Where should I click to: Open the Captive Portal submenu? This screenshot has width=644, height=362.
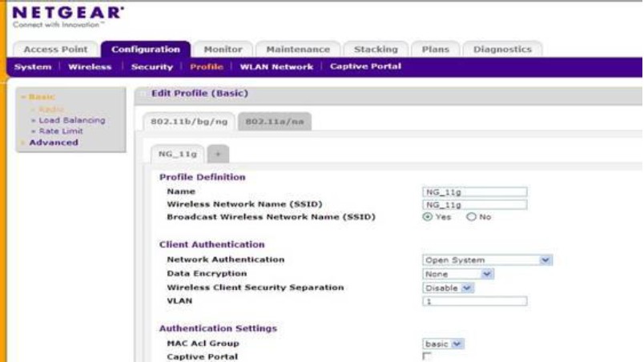tap(365, 66)
